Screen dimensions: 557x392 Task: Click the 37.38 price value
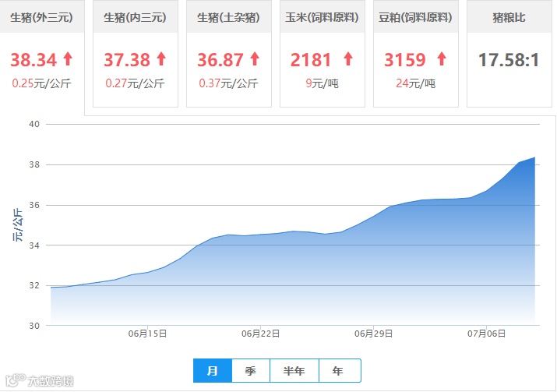(127, 60)
